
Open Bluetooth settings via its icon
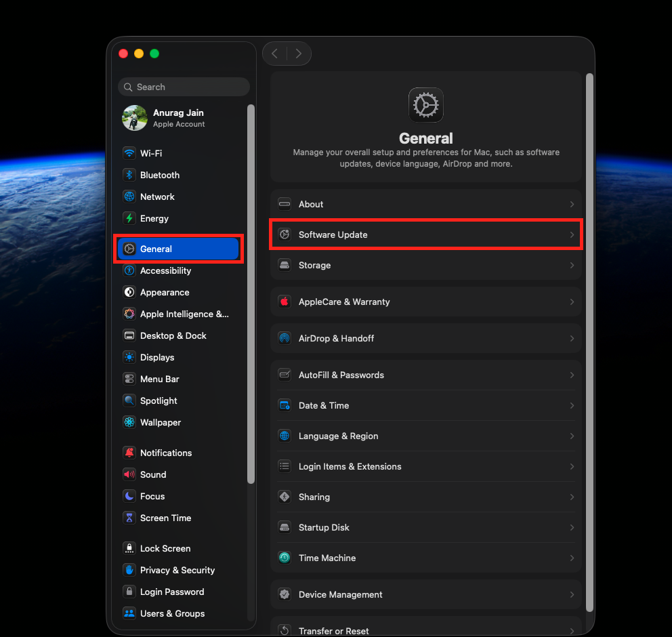pyautogui.click(x=129, y=175)
